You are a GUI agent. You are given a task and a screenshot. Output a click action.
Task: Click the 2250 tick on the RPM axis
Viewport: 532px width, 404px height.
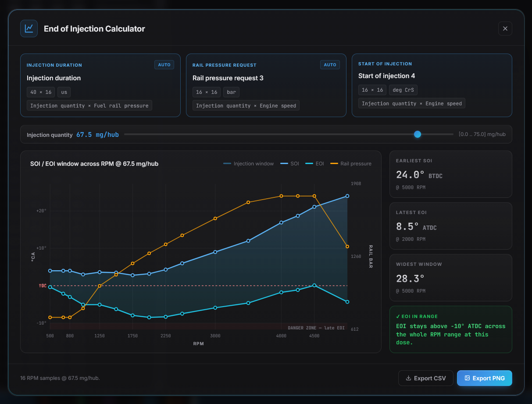point(165,336)
